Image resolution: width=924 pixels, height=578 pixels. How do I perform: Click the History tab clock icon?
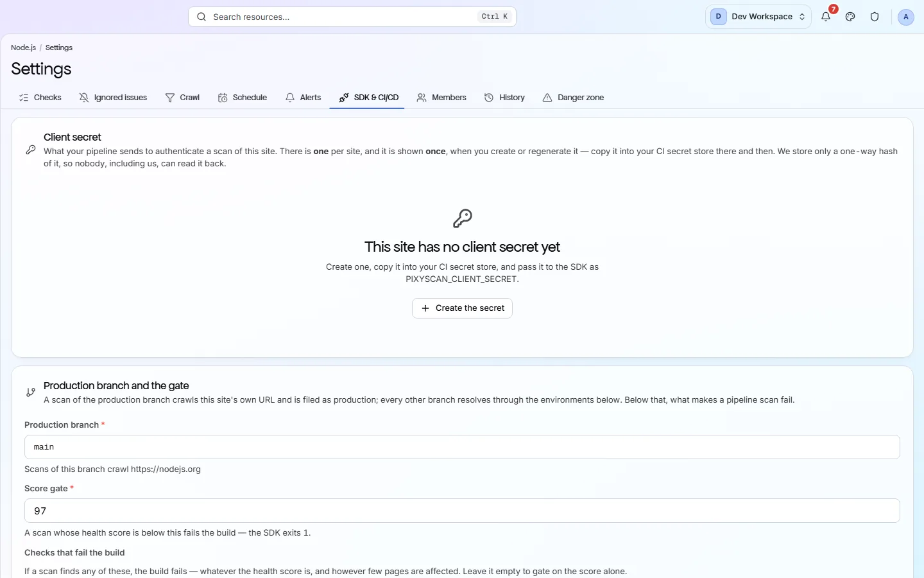[489, 98]
